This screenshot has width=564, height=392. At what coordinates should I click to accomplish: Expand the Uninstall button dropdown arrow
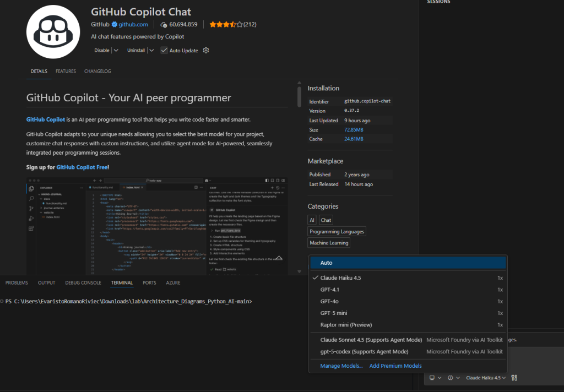tap(151, 51)
